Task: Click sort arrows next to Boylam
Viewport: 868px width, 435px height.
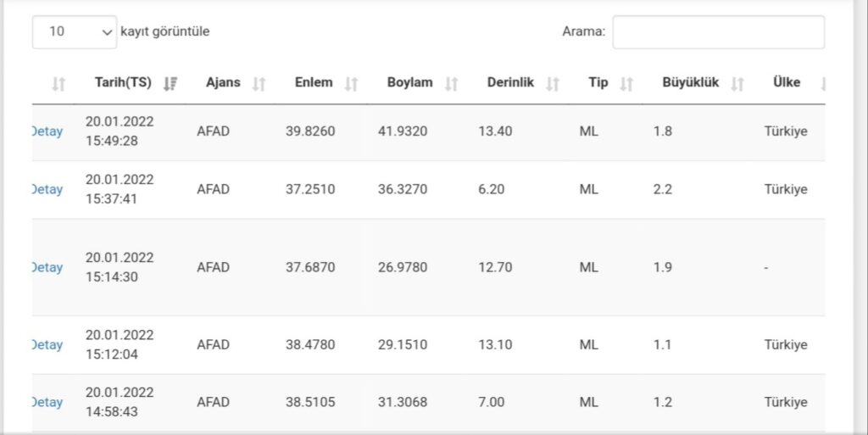Action: click(451, 84)
